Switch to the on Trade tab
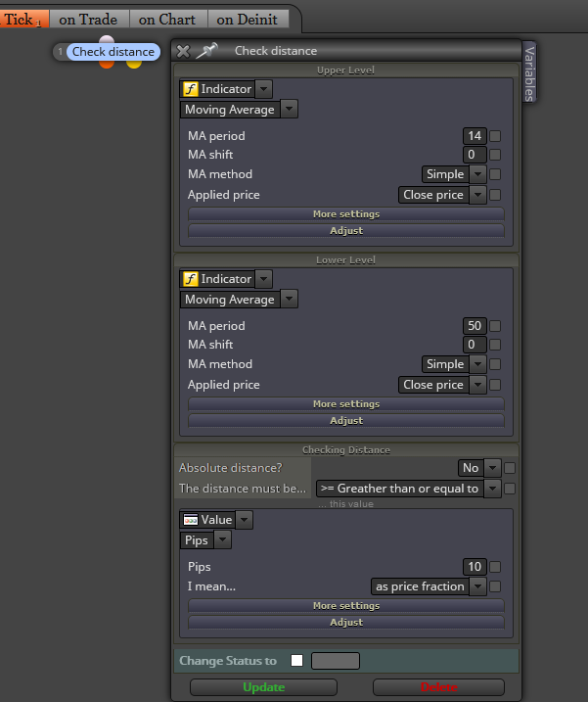 click(x=89, y=20)
